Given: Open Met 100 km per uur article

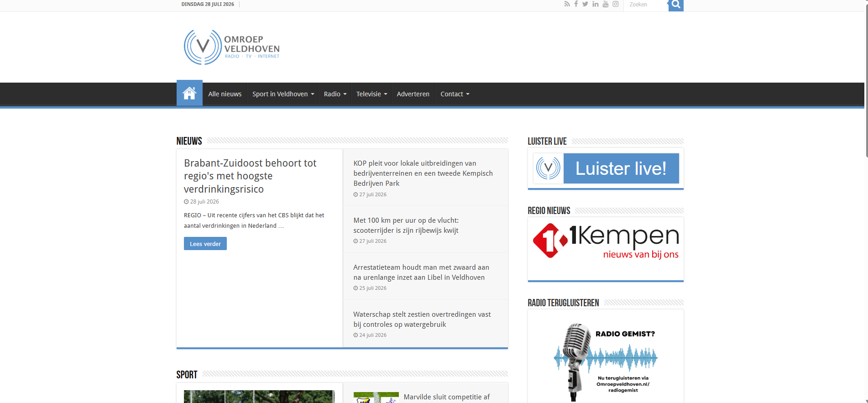Looking at the screenshot, I should click(x=406, y=225).
